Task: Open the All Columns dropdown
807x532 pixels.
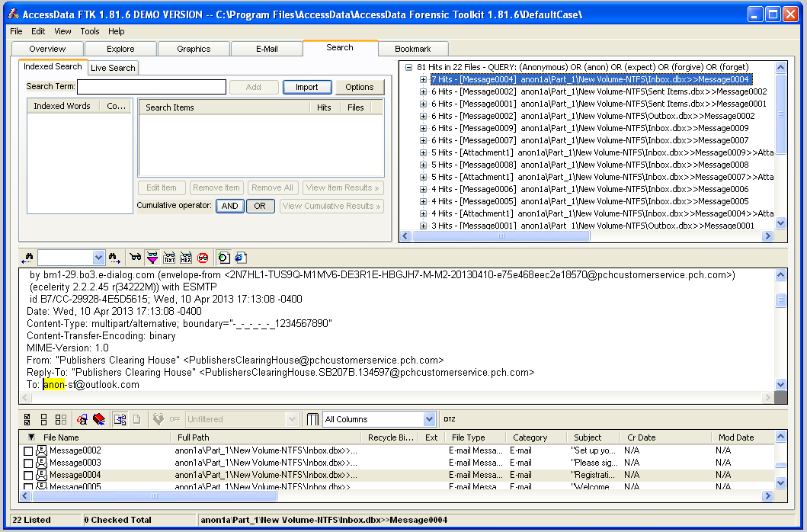Action: pyautogui.click(x=429, y=419)
